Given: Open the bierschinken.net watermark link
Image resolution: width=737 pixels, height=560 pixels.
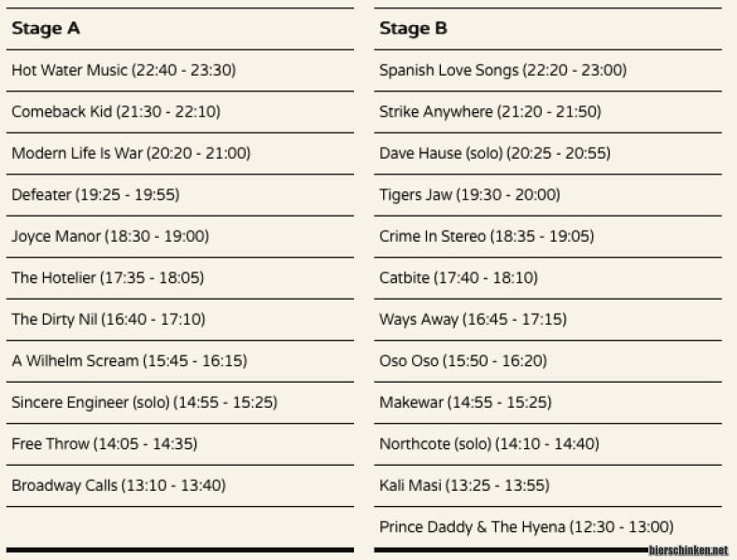Looking at the screenshot, I should (x=687, y=551).
